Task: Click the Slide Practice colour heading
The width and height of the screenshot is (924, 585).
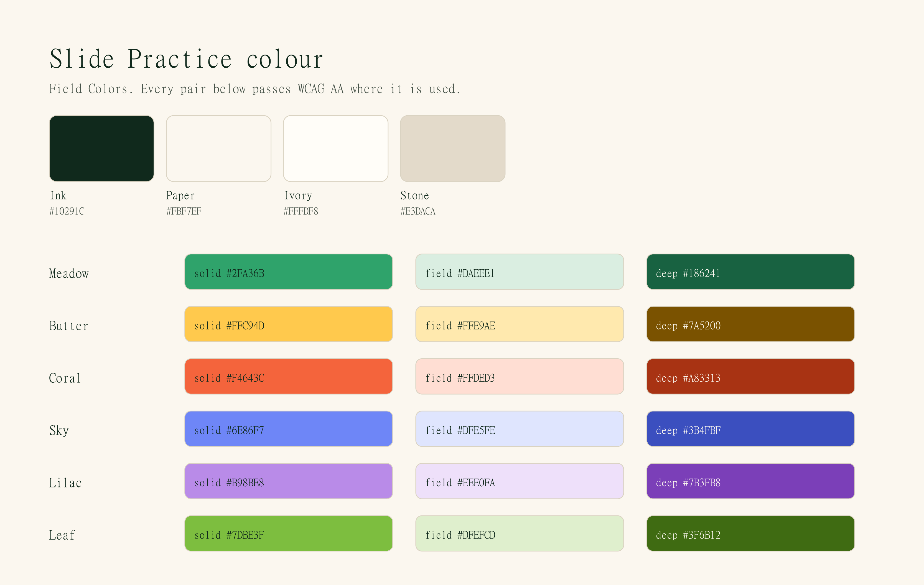Action: (187, 59)
